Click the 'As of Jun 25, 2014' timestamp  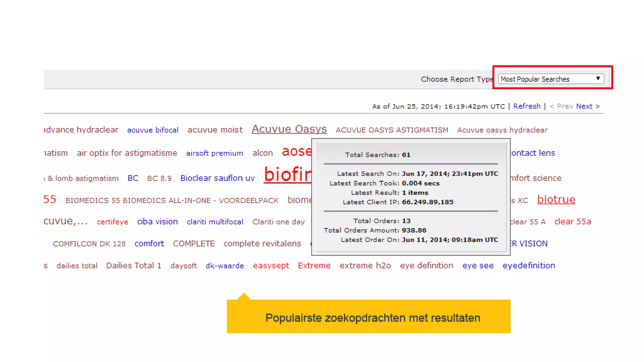click(x=438, y=107)
